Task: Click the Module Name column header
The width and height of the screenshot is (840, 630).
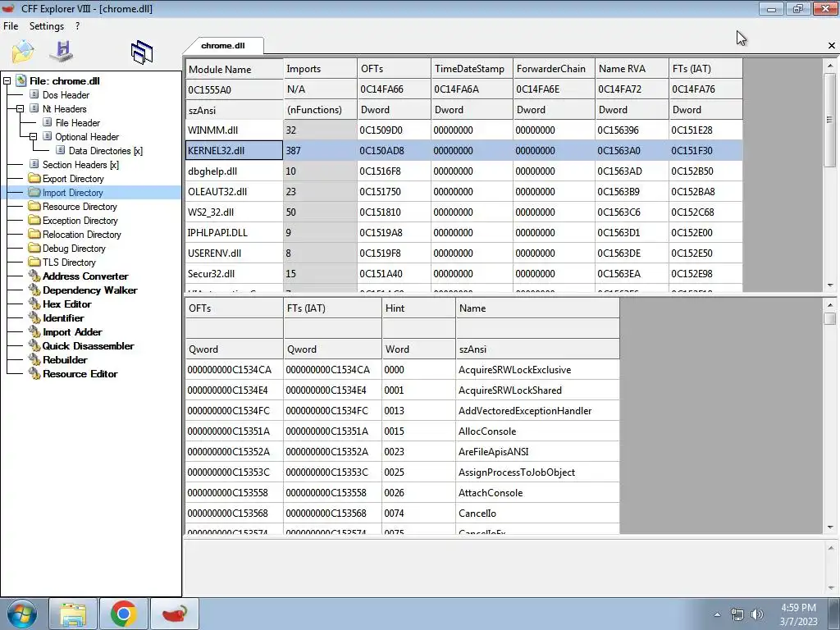Action: (x=234, y=69)
